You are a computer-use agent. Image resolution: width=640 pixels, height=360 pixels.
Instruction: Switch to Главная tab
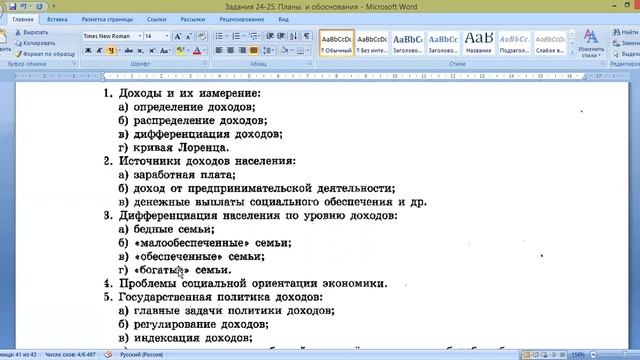23,19
